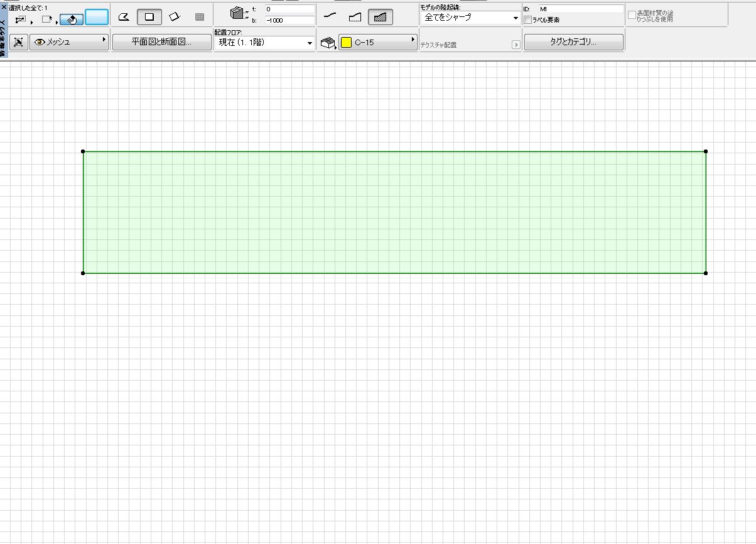
Task: Open the メッシュ layer dropdown
Action: 68,42
